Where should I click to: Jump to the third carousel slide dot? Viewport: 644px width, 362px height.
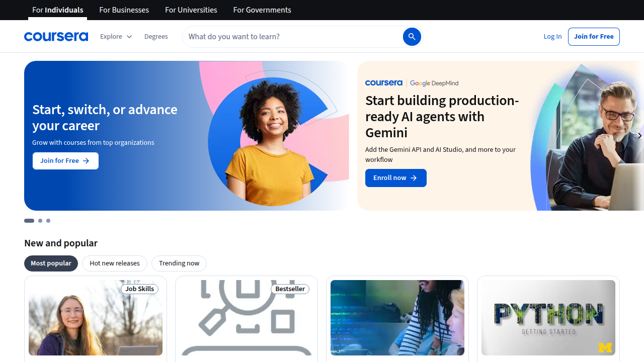[48, 221]
